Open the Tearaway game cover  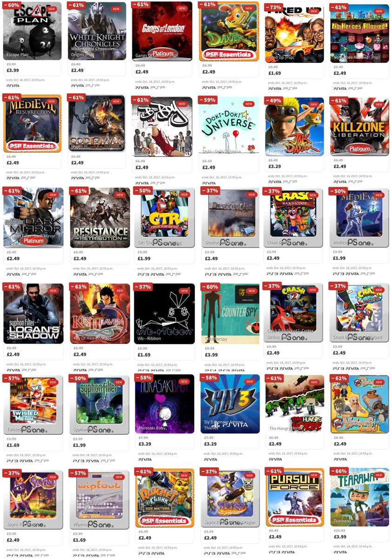click(359, 497)
